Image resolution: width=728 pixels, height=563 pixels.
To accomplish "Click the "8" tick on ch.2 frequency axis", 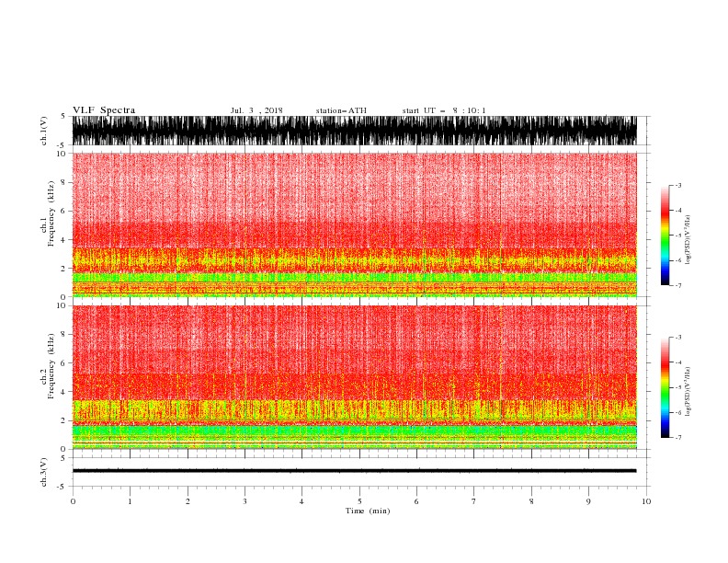I will [64, 335].
